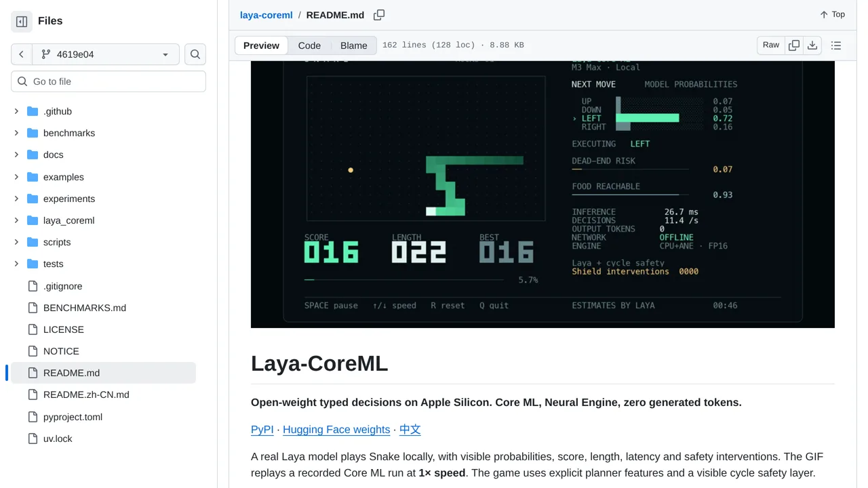This screenshot has height=488, width=868.
Task: Open the .github folder icon
Action: (33, 111)
